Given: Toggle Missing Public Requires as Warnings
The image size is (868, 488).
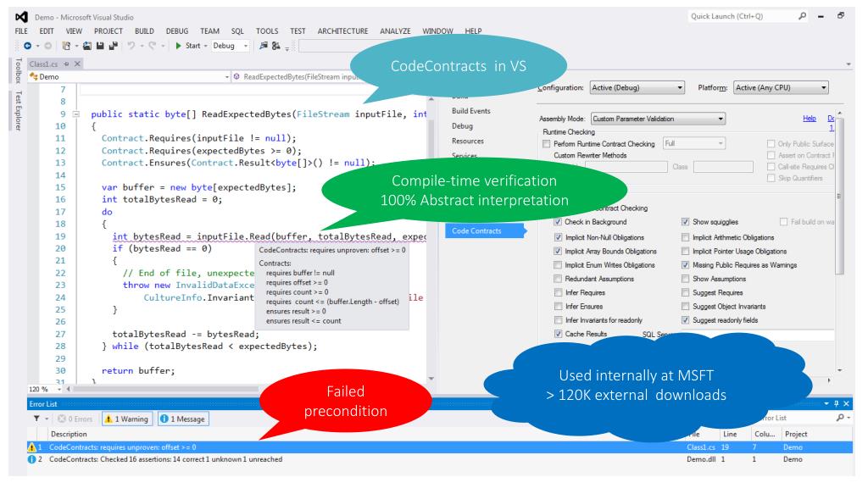Looking at the screenshot, I should coord(685,265).
